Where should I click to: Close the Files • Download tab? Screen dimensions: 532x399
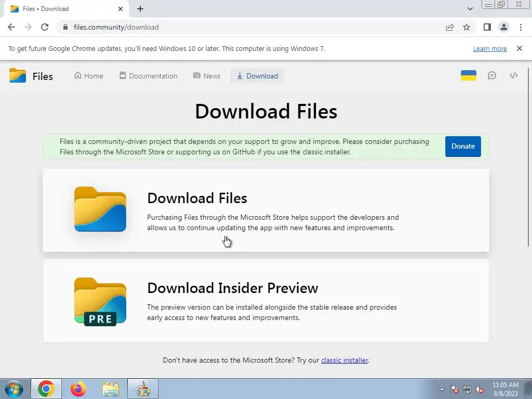click(x=121, y=9)
